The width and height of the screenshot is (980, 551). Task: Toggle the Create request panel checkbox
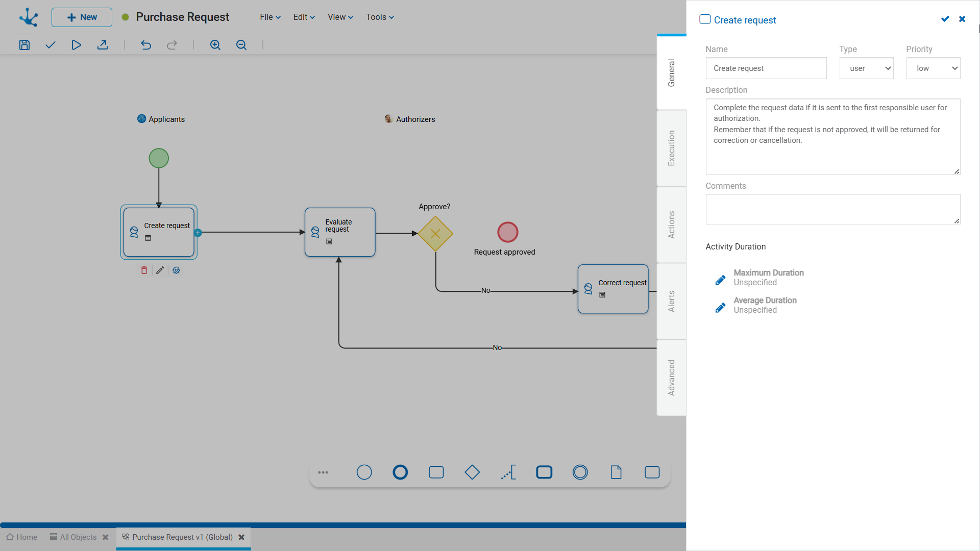(x=705, y=19)
